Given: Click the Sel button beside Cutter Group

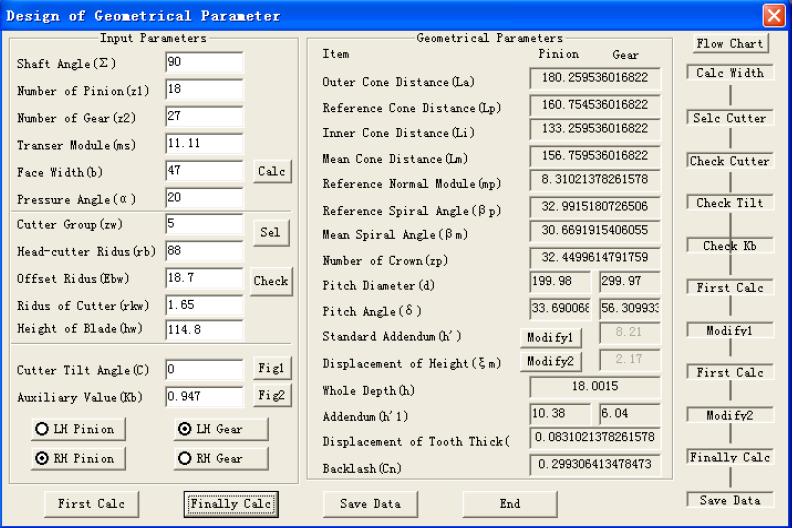Looking at the screenshot, I should click(271, 233).
